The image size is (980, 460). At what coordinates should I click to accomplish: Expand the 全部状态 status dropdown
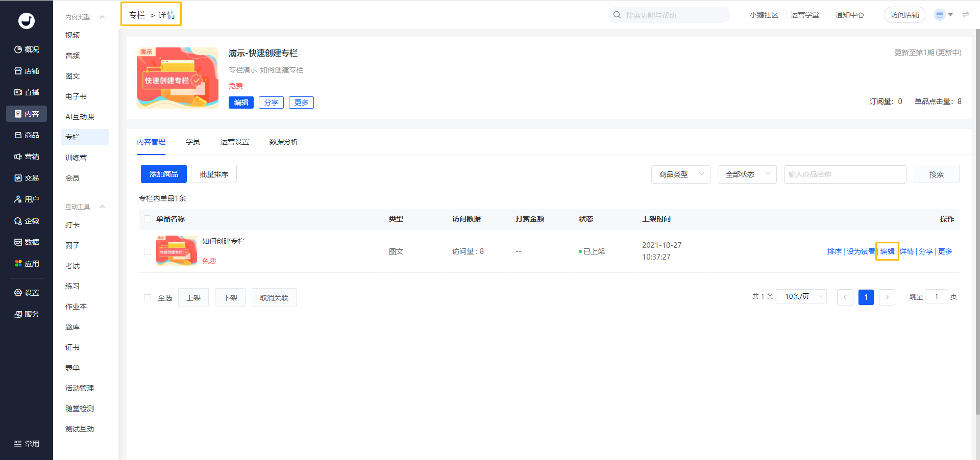747,174
